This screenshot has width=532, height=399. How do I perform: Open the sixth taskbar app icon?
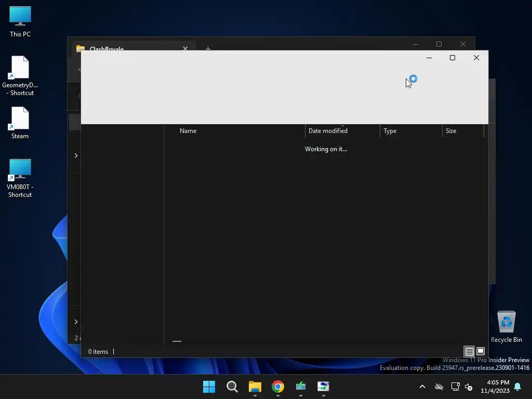click(x=323, y=387)
